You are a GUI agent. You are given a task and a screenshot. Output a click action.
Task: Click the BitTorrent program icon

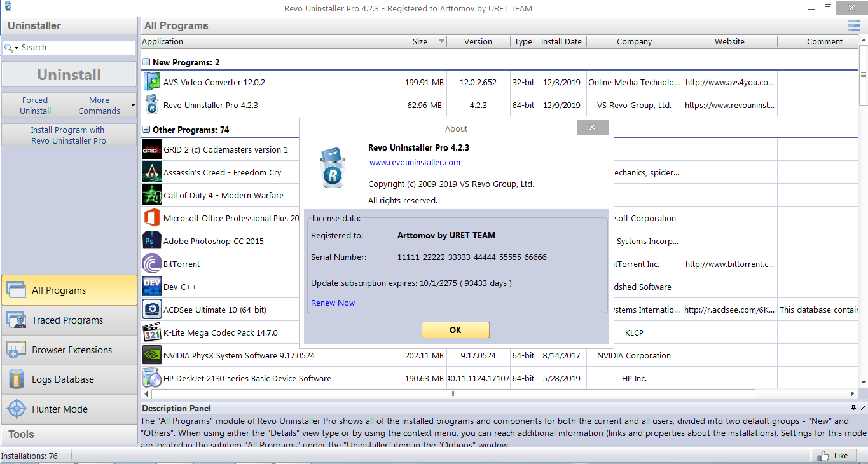pos(152,264)
